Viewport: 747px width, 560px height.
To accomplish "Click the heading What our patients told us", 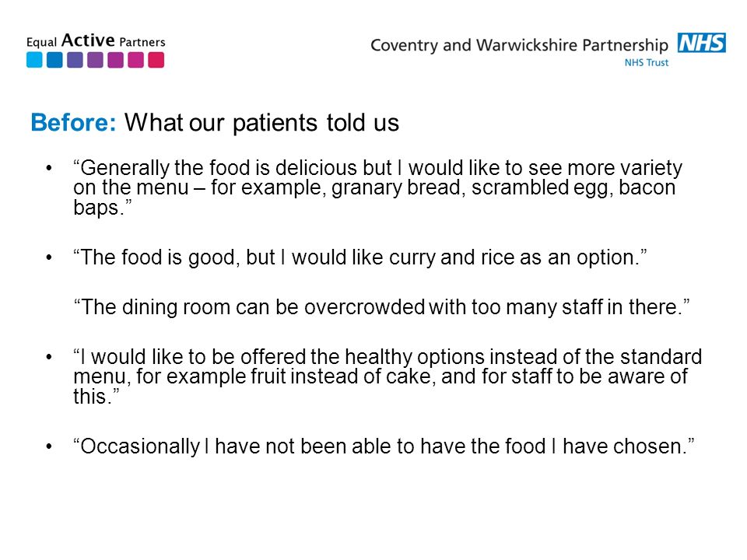I will pyautogui.click(x=261, y=123).
